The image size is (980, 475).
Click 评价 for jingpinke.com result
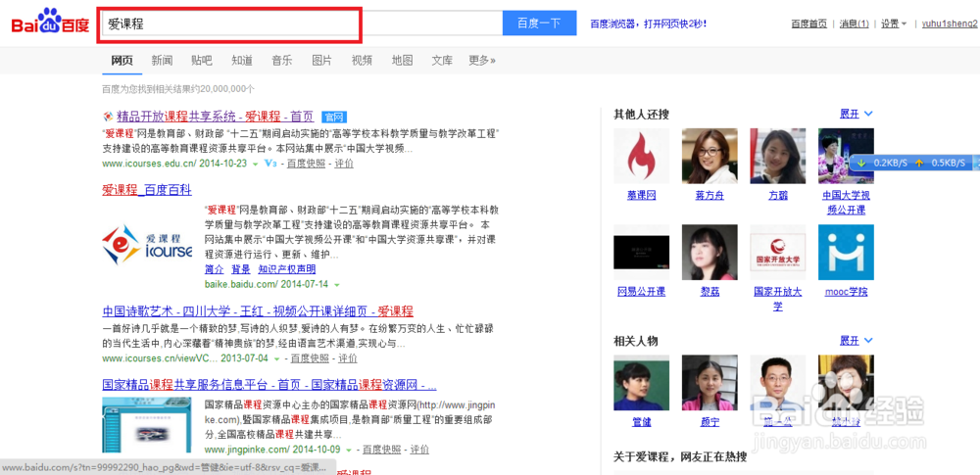pyautogui.click(x=420, y=450)
